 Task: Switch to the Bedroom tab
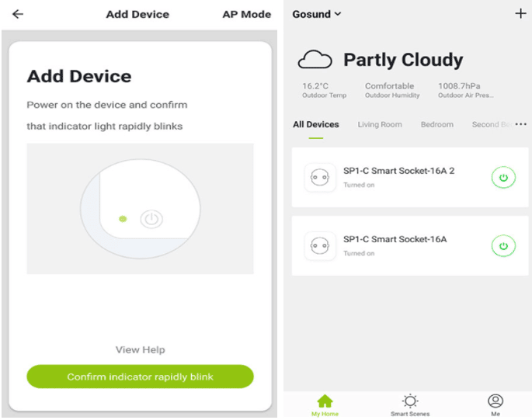tap(437, 124)
